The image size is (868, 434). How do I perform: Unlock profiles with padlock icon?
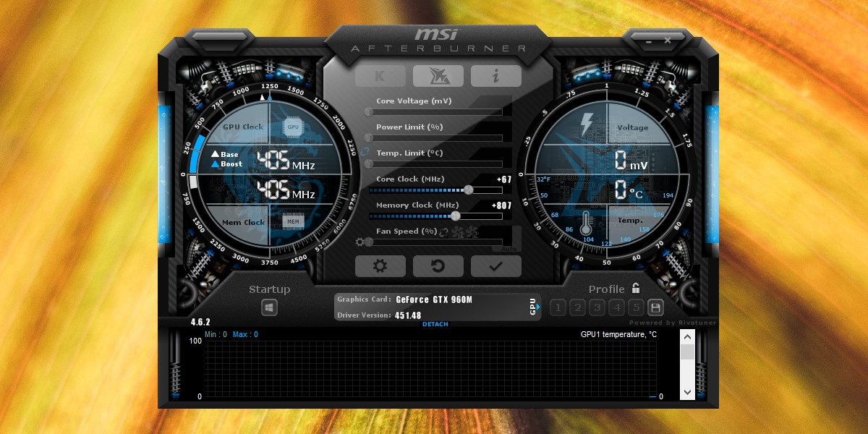pyautogui.click(x=635, y=288)
